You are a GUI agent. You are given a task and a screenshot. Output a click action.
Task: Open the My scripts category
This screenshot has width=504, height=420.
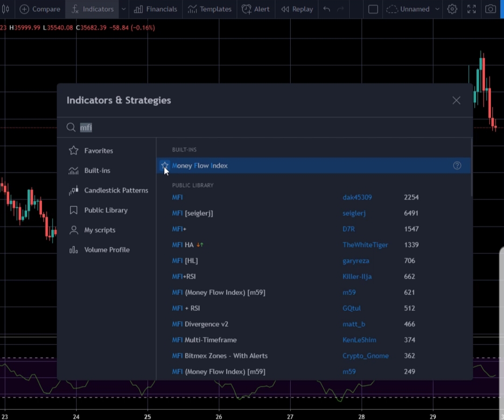click(x=92, y=230)
